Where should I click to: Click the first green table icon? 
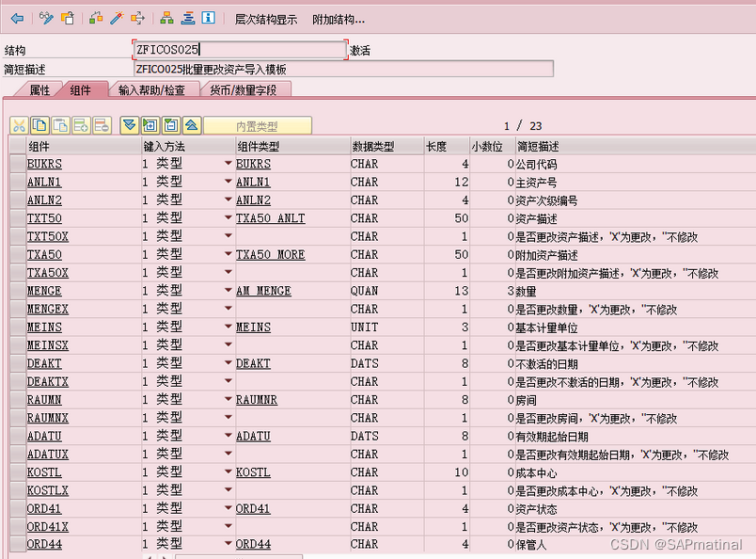(x=150, y=125)
